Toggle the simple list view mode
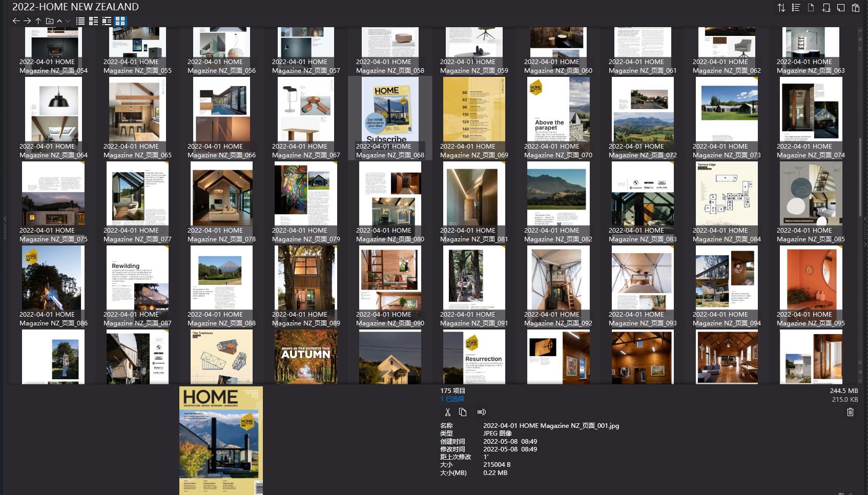Image resolution: width=868 pixels, height=495 pixels. point(80,21)
